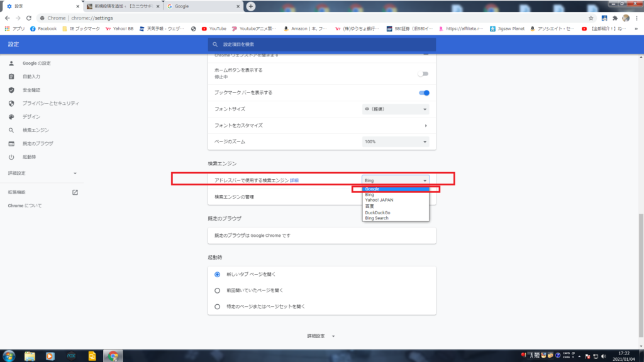Screen dimensions: 644x362
Task: Switch to the Google browser tab
Action: tap(201, 6)
